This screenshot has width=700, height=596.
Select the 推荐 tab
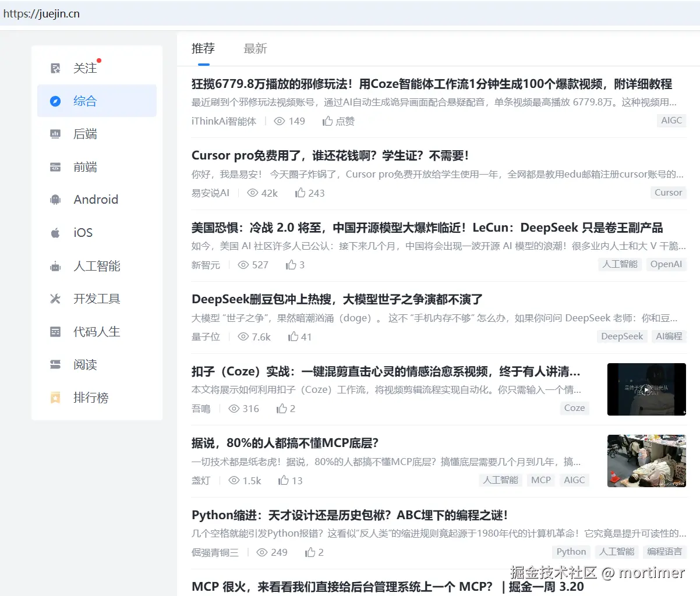point(203,49)
